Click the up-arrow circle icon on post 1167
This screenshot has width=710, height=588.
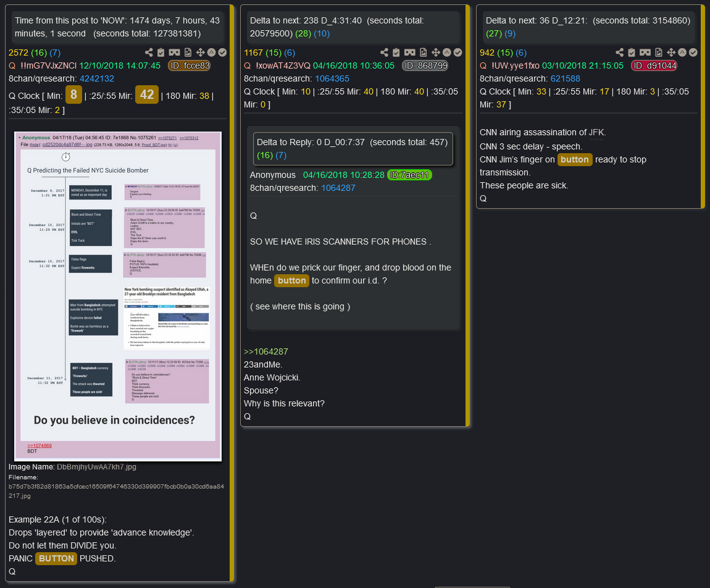(446, 52)
